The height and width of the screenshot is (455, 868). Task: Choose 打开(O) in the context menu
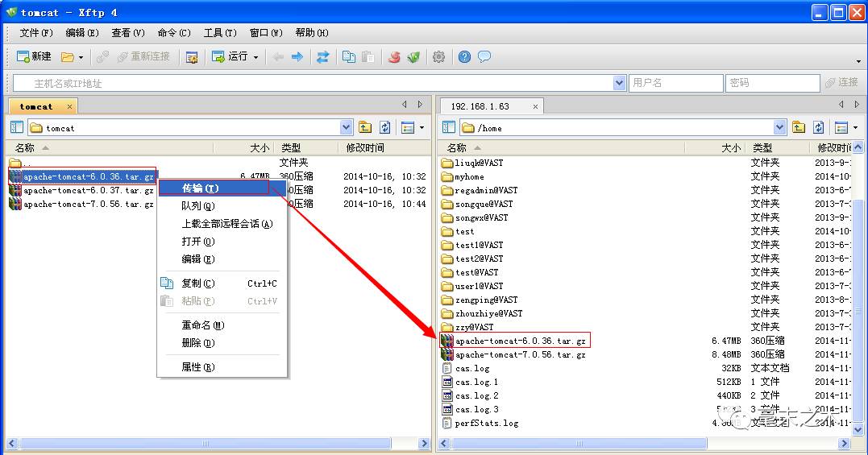(x=222, y=241)
